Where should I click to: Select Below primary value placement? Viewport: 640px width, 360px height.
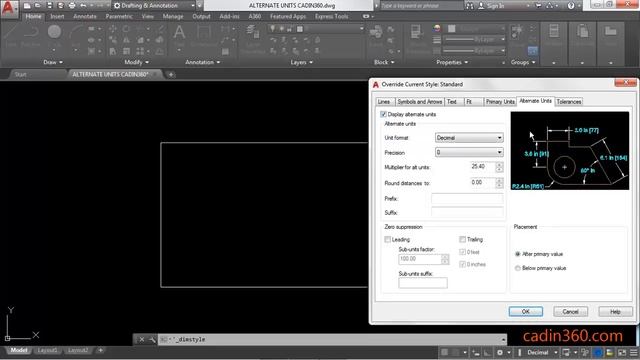[x=518, y=268]
